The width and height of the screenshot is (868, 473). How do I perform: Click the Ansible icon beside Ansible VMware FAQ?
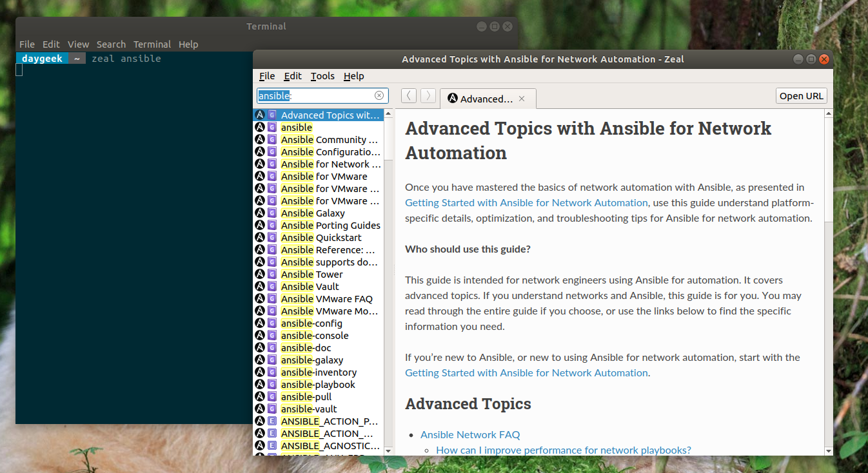[x=260, y=298]
